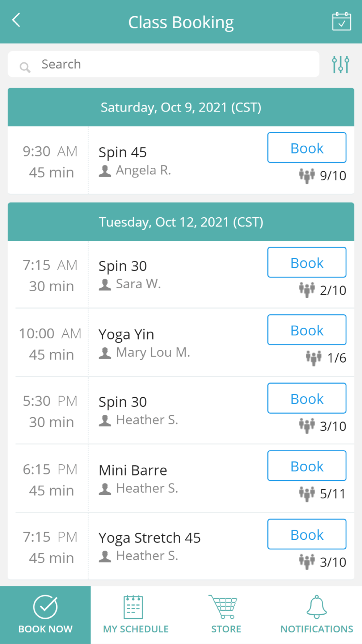Open the filter sliders icon
The width and height of the screenshot is (362, 644).
[x=341, y=64]
